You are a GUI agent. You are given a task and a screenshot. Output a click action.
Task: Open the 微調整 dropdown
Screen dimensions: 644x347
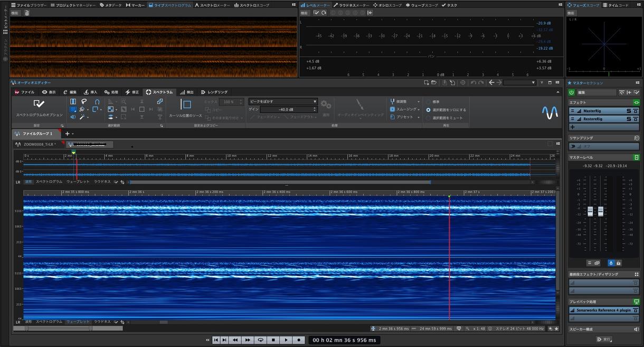tap(404, 101)
